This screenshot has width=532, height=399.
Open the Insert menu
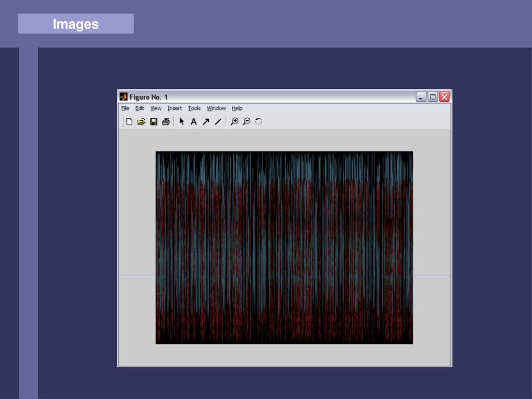174,108
